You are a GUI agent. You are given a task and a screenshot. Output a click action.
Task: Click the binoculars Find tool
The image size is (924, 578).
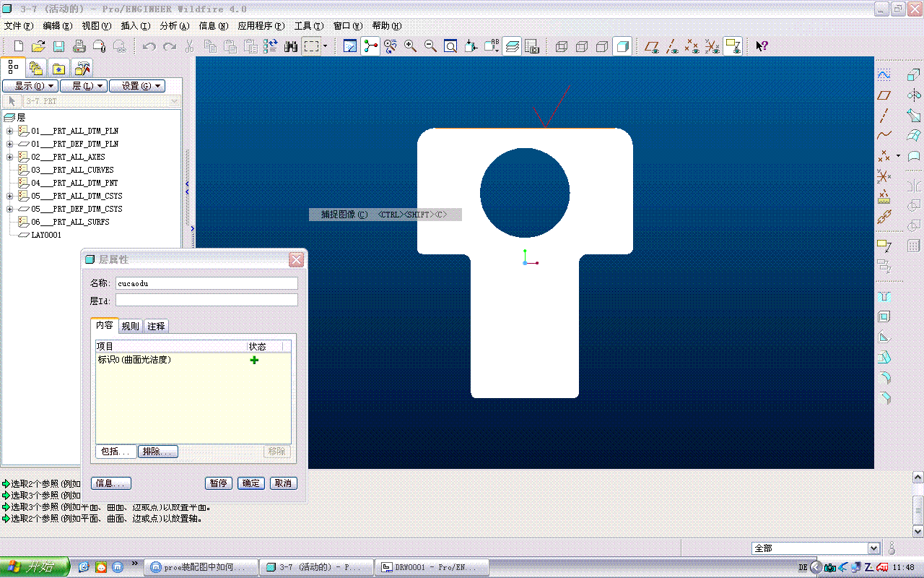coord(291,46)
